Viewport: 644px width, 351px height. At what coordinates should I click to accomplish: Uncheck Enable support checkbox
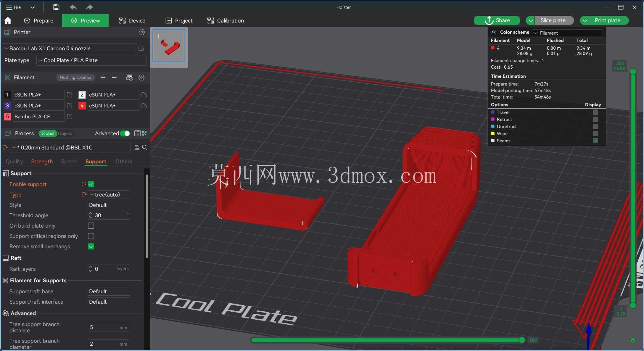pos(91,184)
